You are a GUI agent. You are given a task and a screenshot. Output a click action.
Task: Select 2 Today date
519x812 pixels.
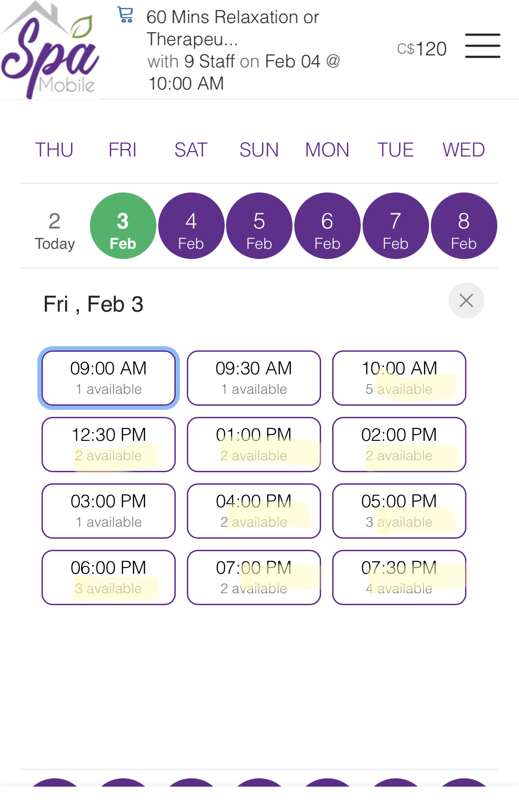click(x=54, y=230)
